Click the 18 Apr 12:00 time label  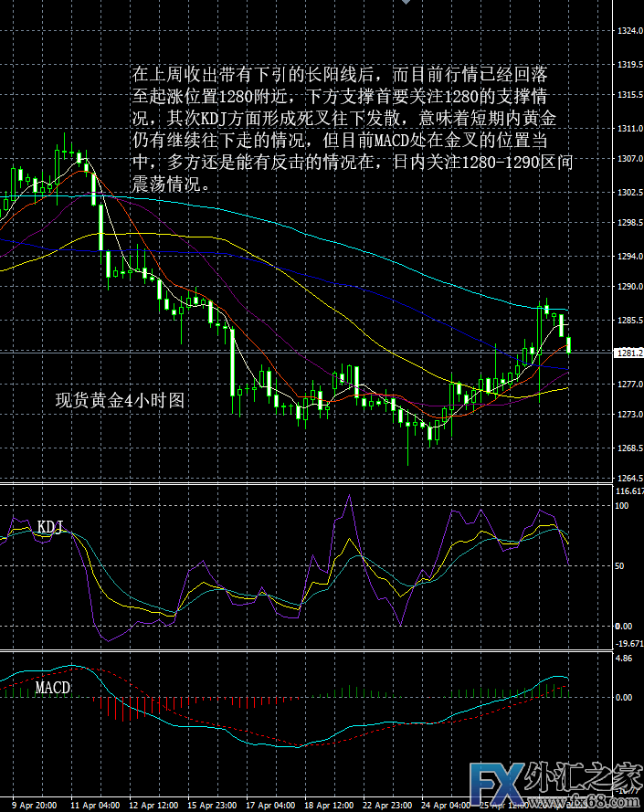coord(332,806)
